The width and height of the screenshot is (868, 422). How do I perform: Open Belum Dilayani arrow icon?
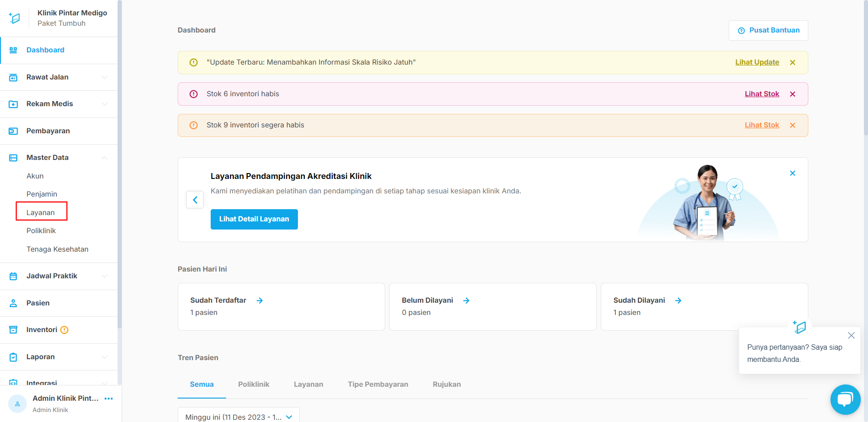point(466,300)
